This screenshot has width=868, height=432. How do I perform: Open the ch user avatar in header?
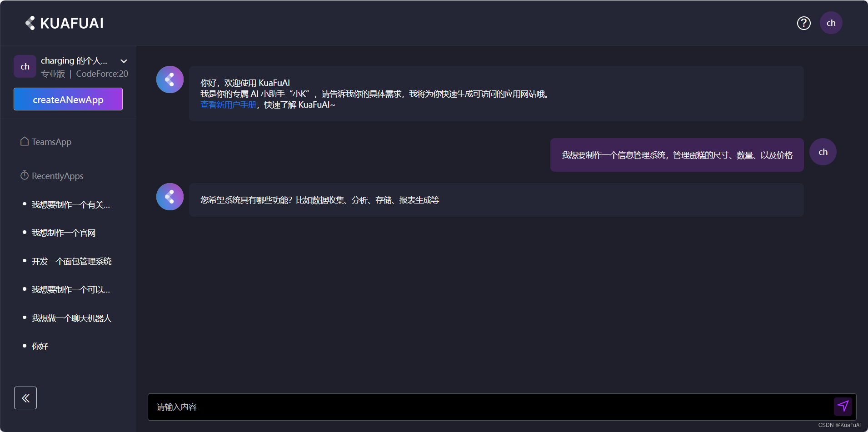click(831, 23)
